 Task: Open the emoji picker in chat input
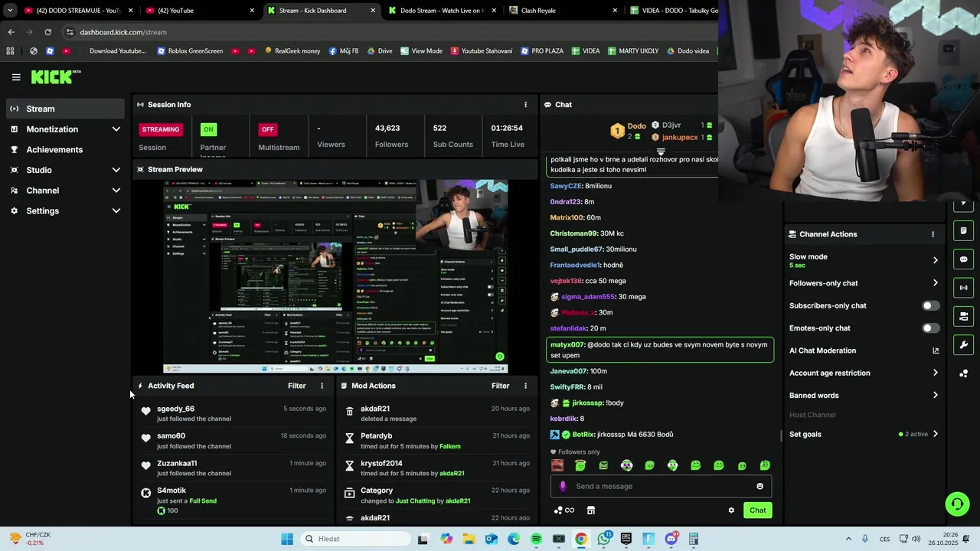pos(759,486)
